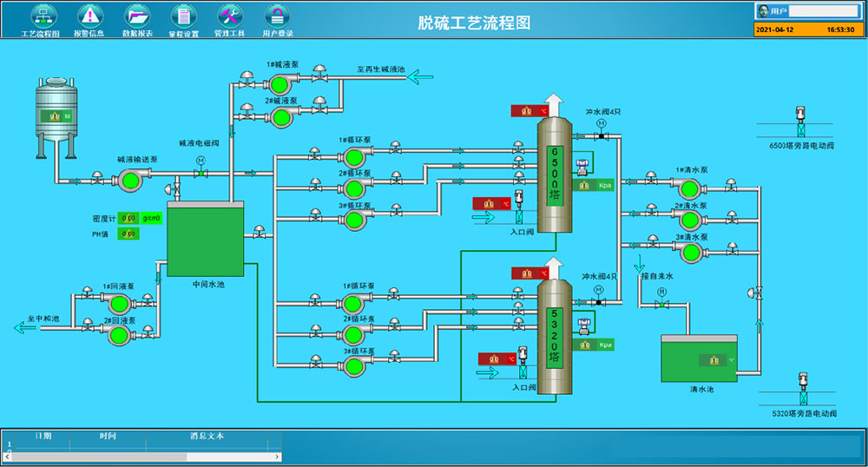Select the 1#清水泵 pump
Image resolution: width=868 pixels, height=467 pixels.
point(690,189)
